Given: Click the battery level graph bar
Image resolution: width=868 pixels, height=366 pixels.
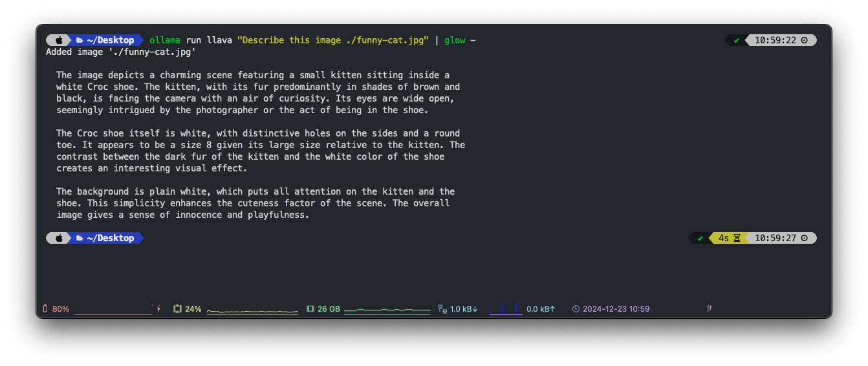Looking at the screenshot, I should tap(113, 314).
